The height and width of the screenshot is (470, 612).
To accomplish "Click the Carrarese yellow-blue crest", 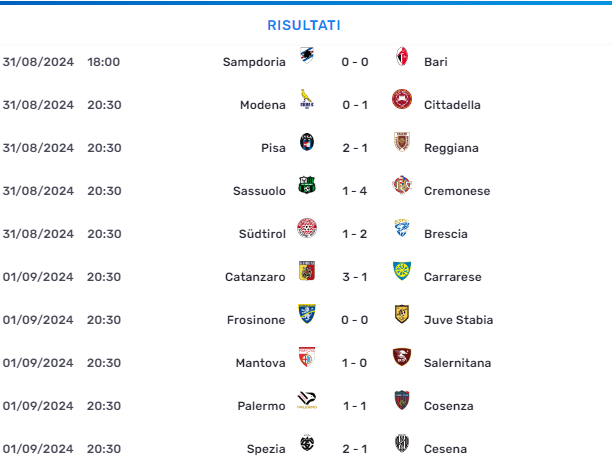I will click(x=402, y=271).
